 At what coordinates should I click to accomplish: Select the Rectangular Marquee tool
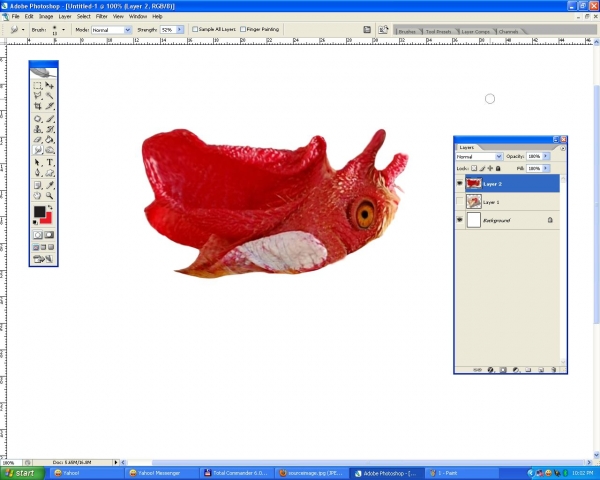pos(38,85)
